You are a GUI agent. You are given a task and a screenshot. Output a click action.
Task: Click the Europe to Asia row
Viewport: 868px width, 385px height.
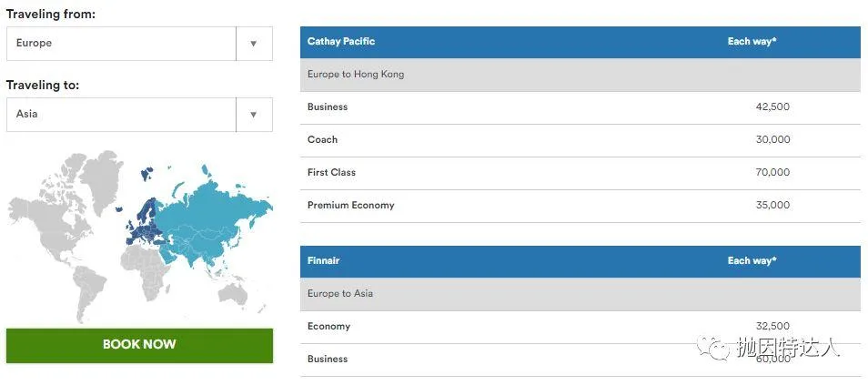[x=580, y=294]
